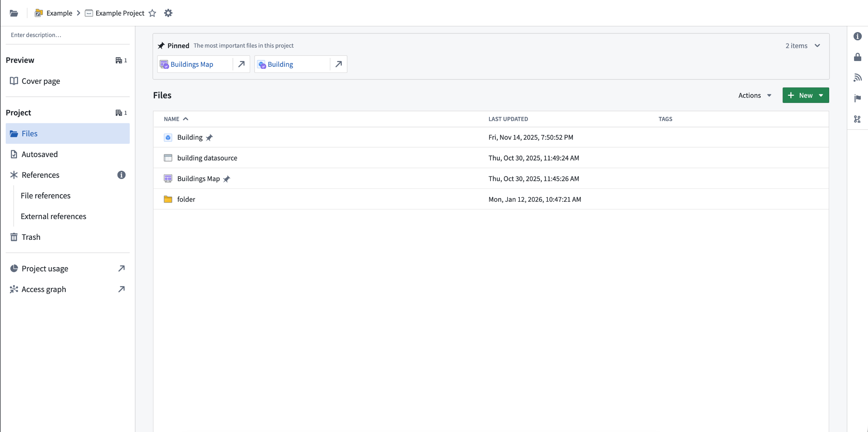This screenshot has height=432, width=868.
Task: Switch to External references in sidebar
Action: click(53, 216)
